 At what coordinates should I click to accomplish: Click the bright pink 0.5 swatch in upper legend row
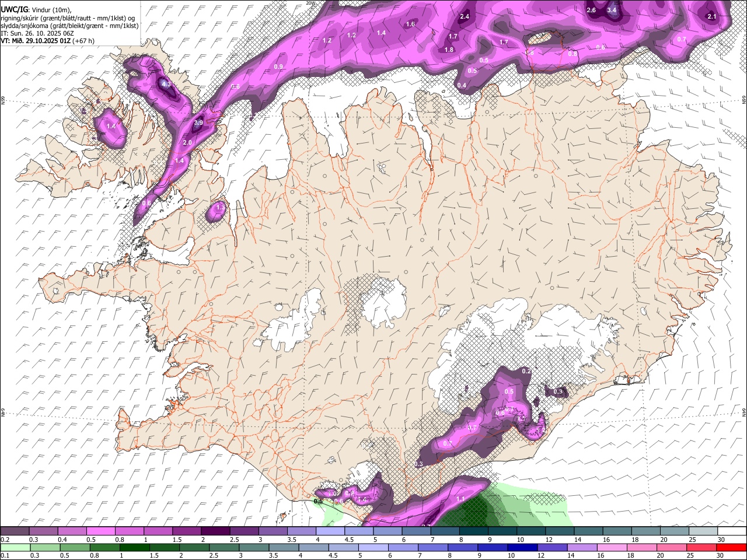100,531
